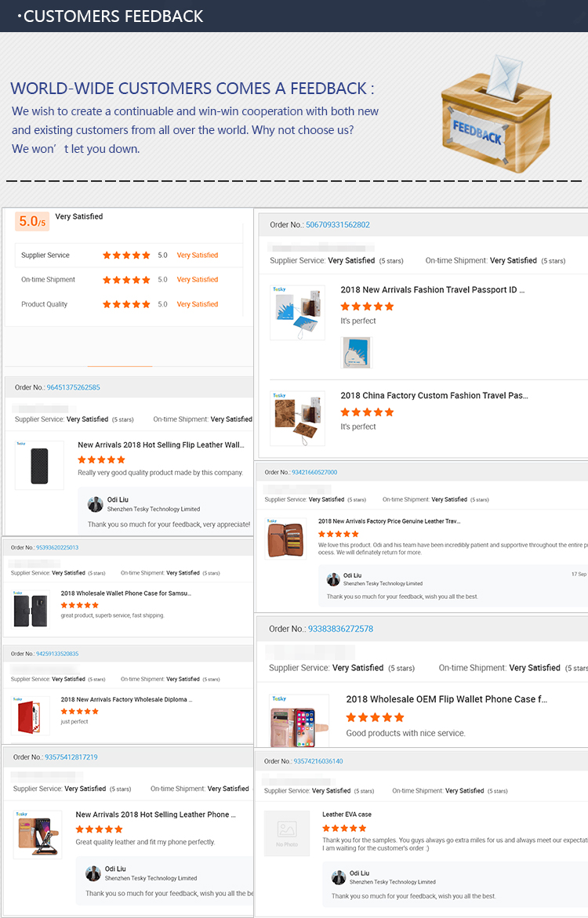Click the Tesky logo on the pink wallet case image

(x=280, y=698)
